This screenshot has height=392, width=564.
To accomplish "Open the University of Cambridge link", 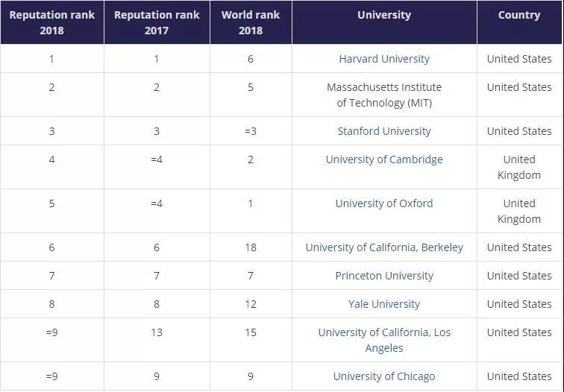I will tap(384, 159).
